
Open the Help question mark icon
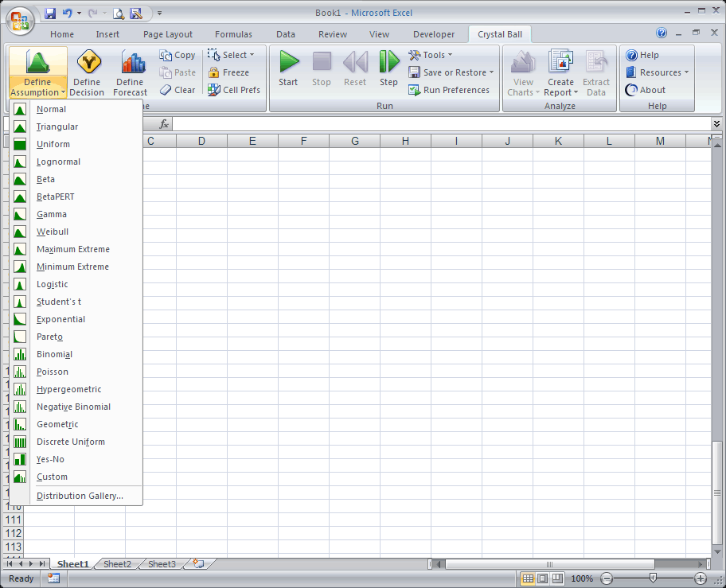coord(631,55)
